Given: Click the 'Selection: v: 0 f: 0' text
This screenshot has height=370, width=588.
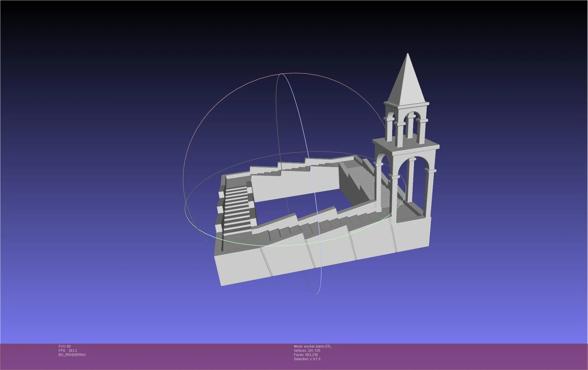Looking at the screenshot, I should 307,359.
